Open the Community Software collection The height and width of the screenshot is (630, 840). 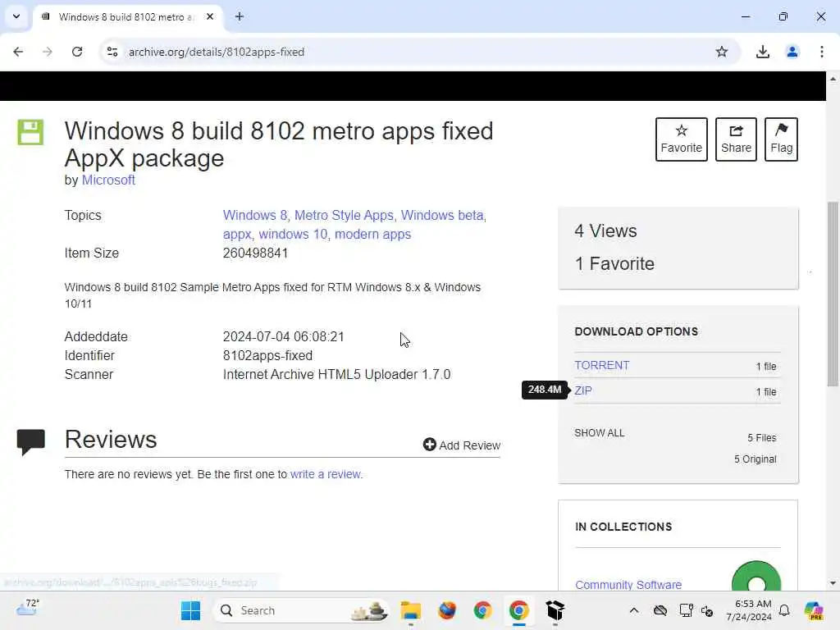(628, 584)
